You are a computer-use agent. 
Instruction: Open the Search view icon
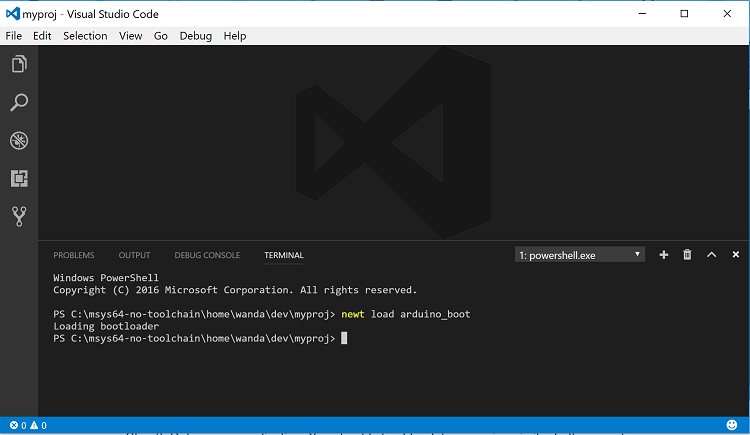point(19,102)
